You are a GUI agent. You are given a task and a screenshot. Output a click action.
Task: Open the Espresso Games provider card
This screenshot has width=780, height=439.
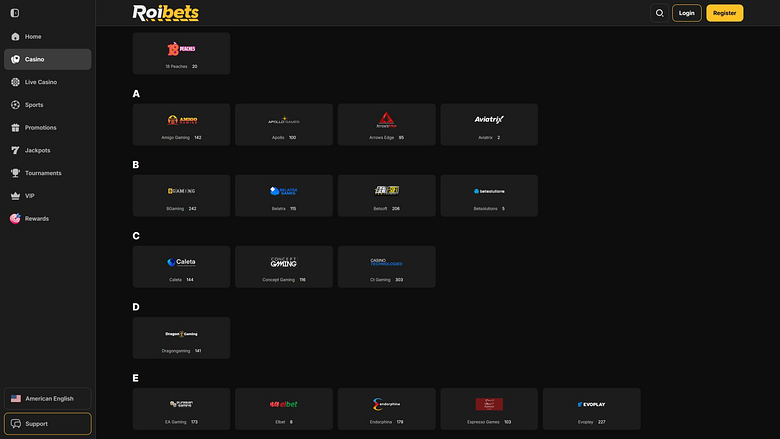[489, 409]
